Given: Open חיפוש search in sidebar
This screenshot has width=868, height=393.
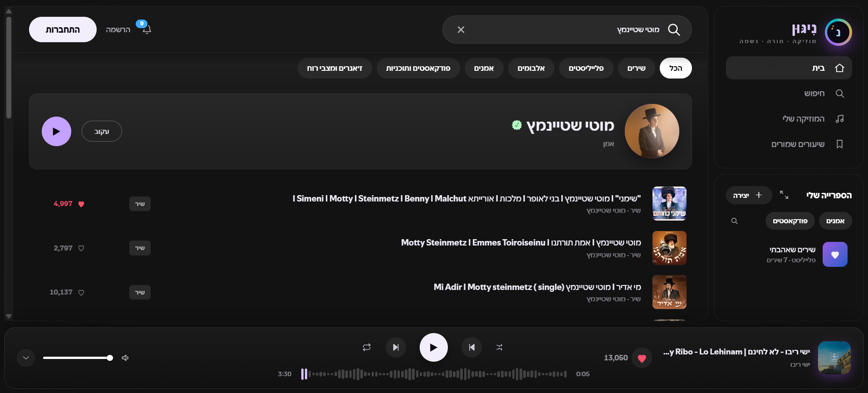Looking at the screenshot, I should click(789, 93).
